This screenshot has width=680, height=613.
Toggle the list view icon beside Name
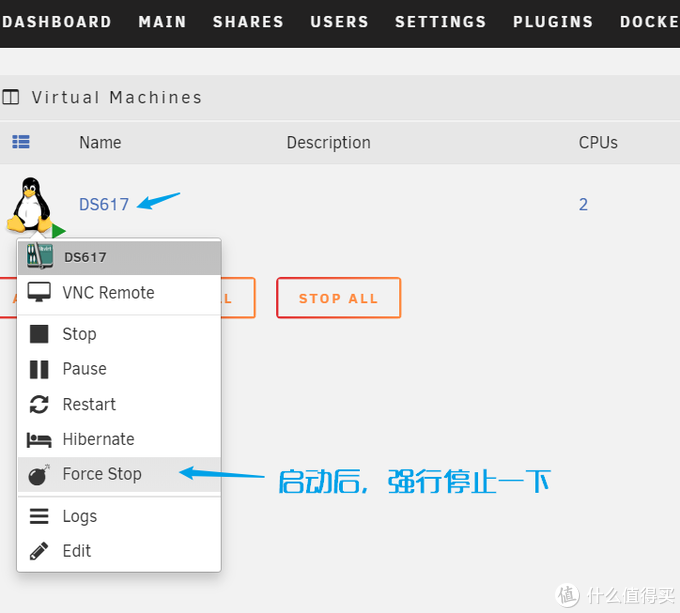coord(21,142)
